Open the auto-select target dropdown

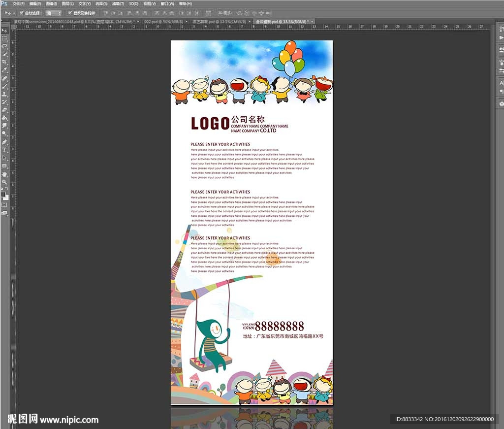point(54,13)
